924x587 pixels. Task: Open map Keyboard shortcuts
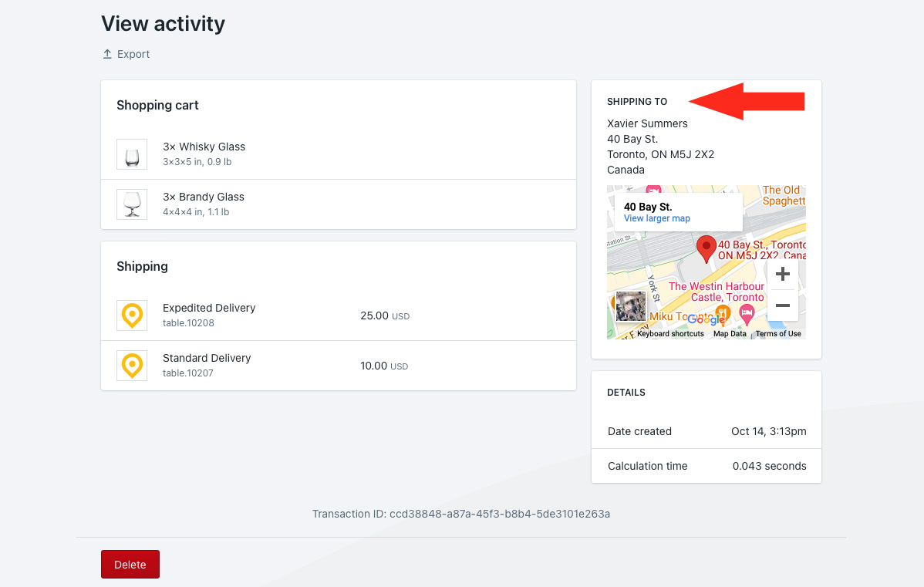point(670,334)
